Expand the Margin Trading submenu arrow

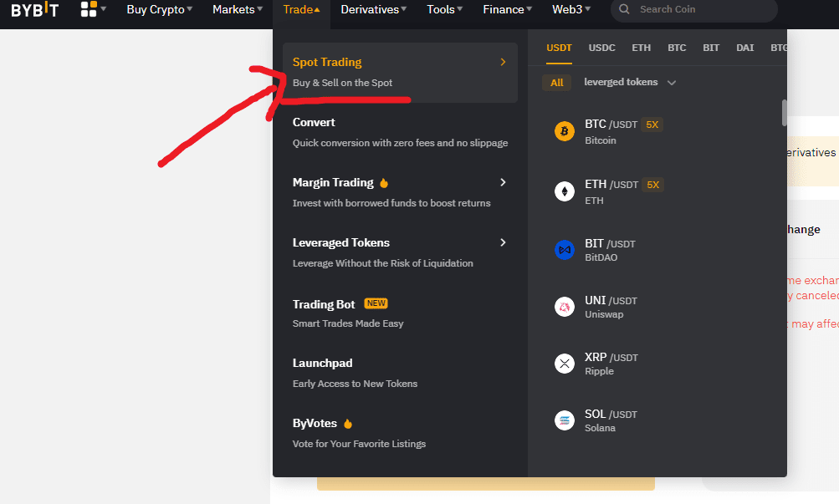point(503,182)
